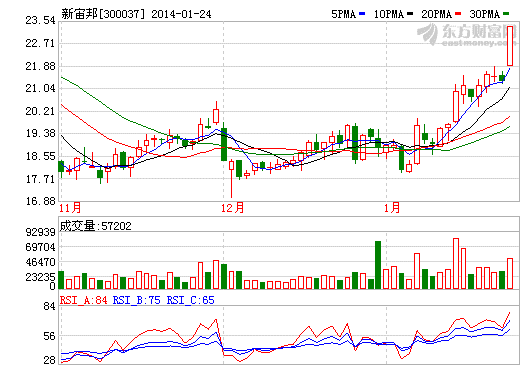Click the 5PMA legend label
520x365 pixels.
(x=343, y=14)
